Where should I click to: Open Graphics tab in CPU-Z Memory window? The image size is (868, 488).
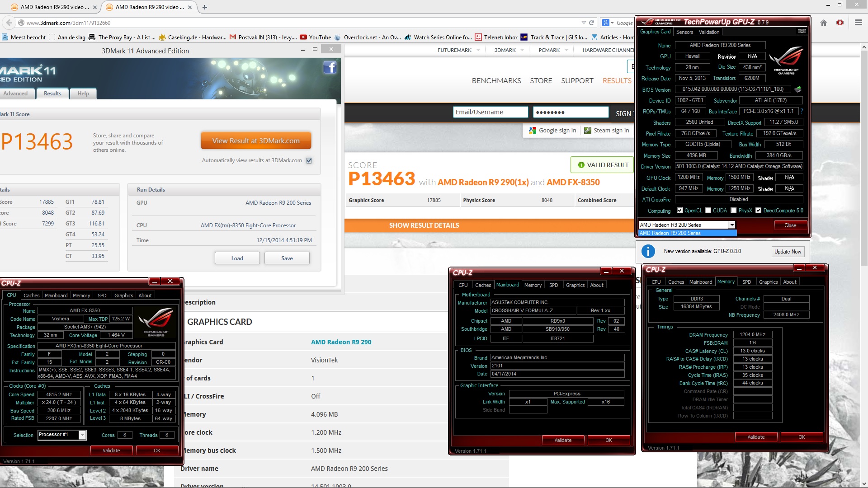[769, 282]
